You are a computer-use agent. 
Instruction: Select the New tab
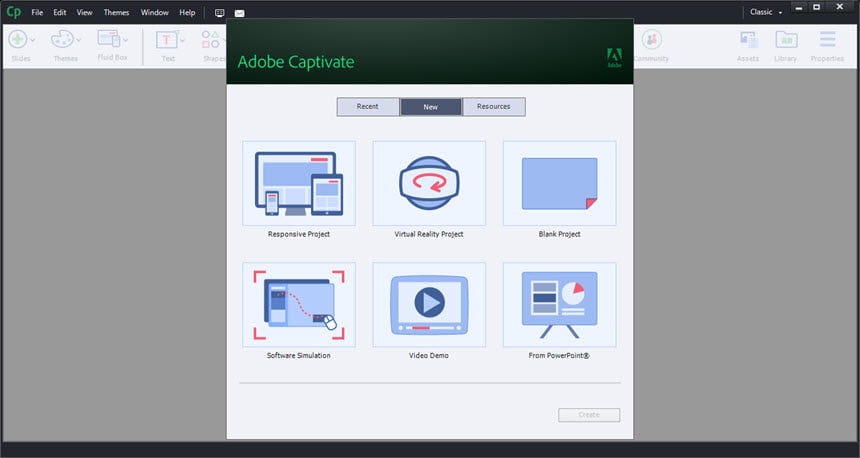(x=431, y=106)
